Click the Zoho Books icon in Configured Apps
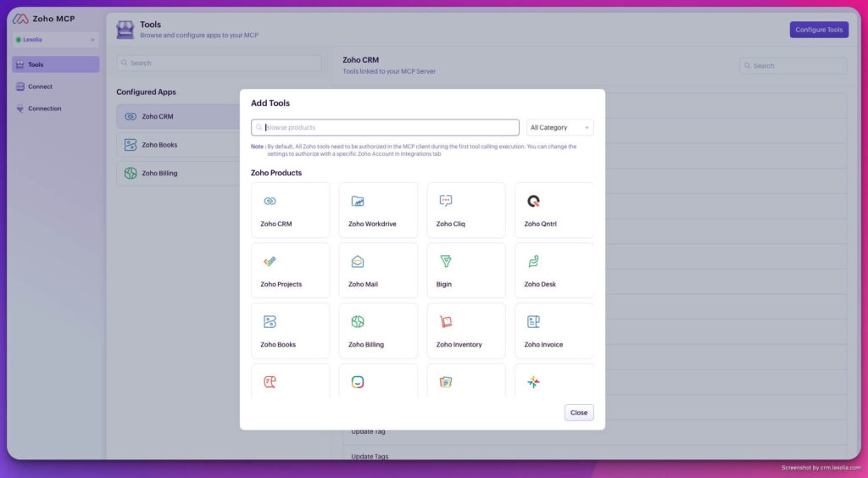Image resolution: width=868 pixels, height=478 pixels. 131,145
